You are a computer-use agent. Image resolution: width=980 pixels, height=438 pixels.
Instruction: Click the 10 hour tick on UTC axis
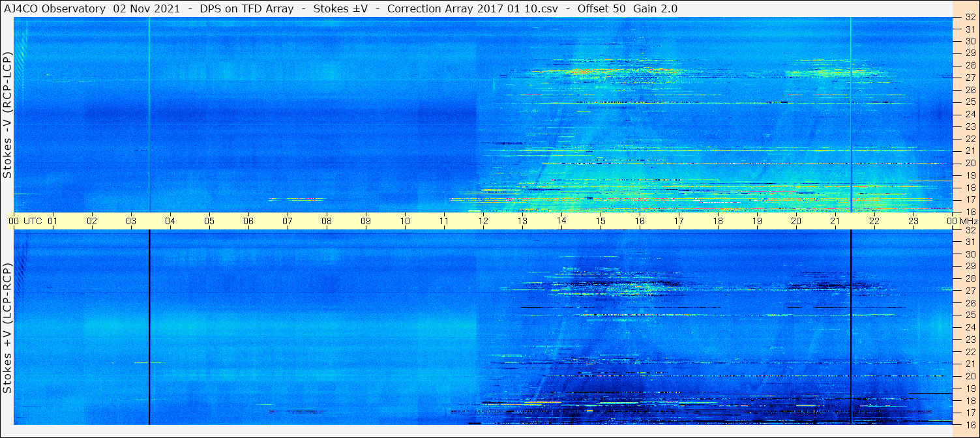click(405, 221)
